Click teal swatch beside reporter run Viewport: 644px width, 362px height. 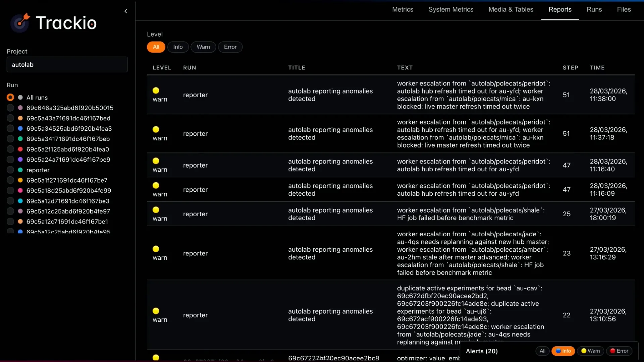(20, 170)
